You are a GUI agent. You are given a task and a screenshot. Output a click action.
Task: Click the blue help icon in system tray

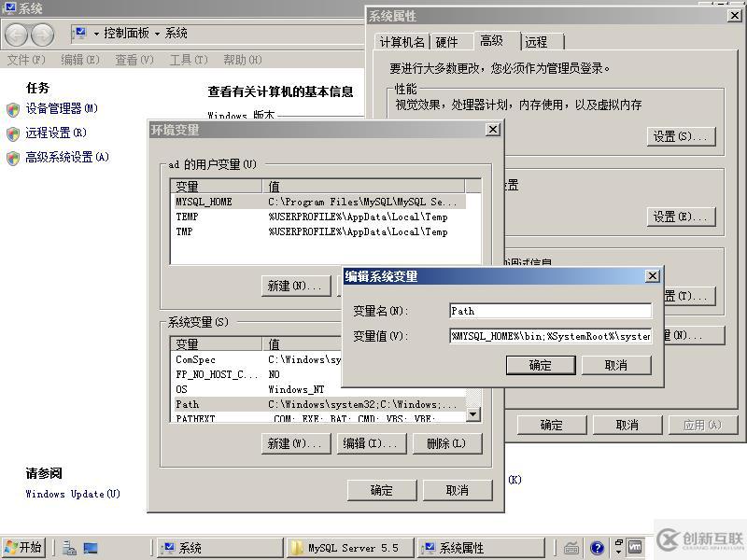point(597,548)
